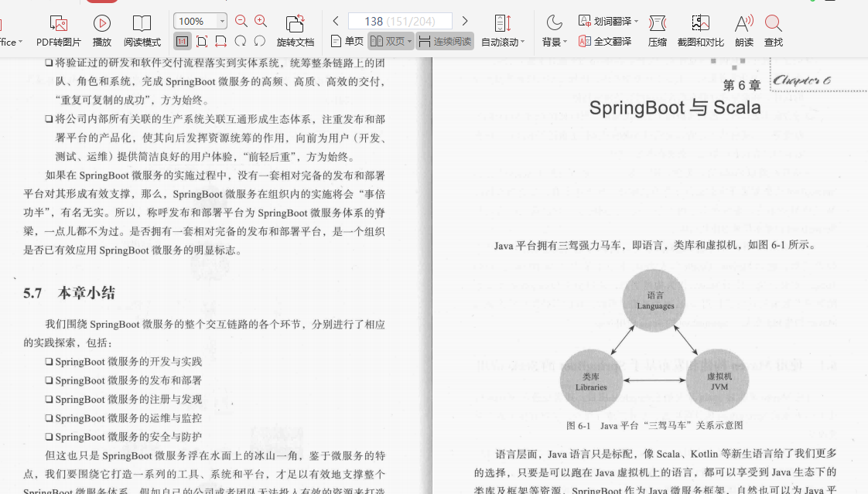Click the 类库 Libraries circle in diagram

[591, 381]
